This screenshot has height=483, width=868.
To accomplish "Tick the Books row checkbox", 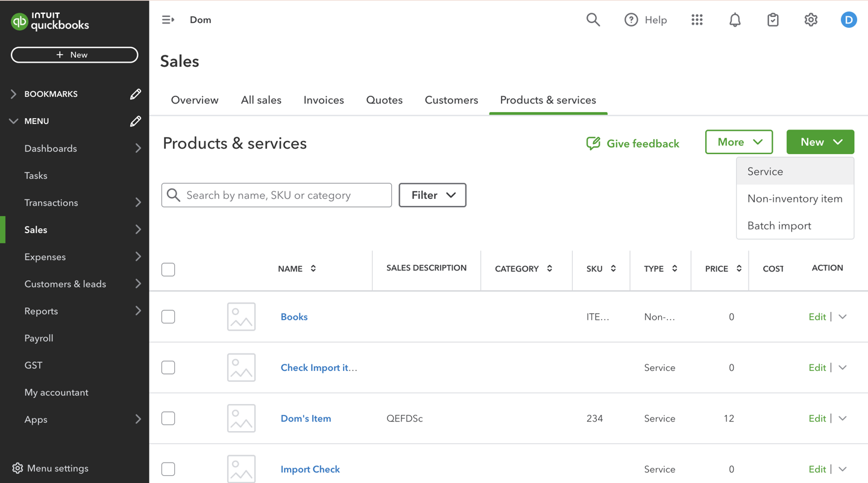I will tap(168, 317).
